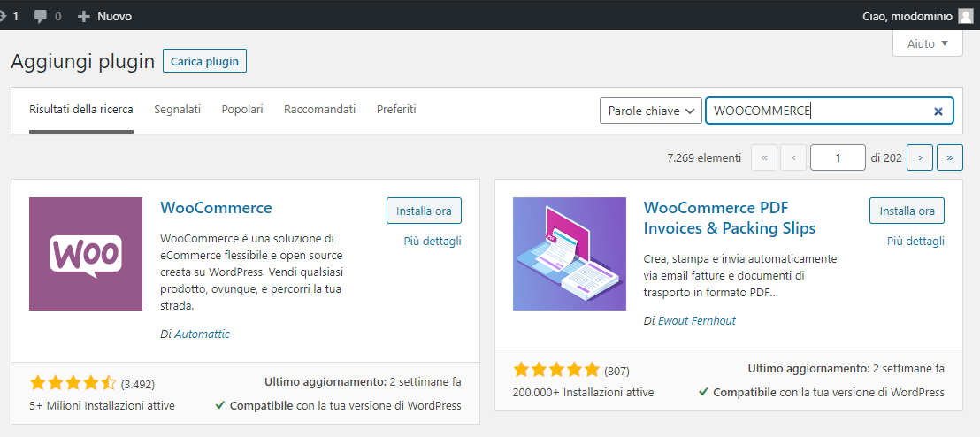Open the Nuovo menu in admin bar
Image resolution: width=980 pixels, height=437 pixels.
point(104,16)
